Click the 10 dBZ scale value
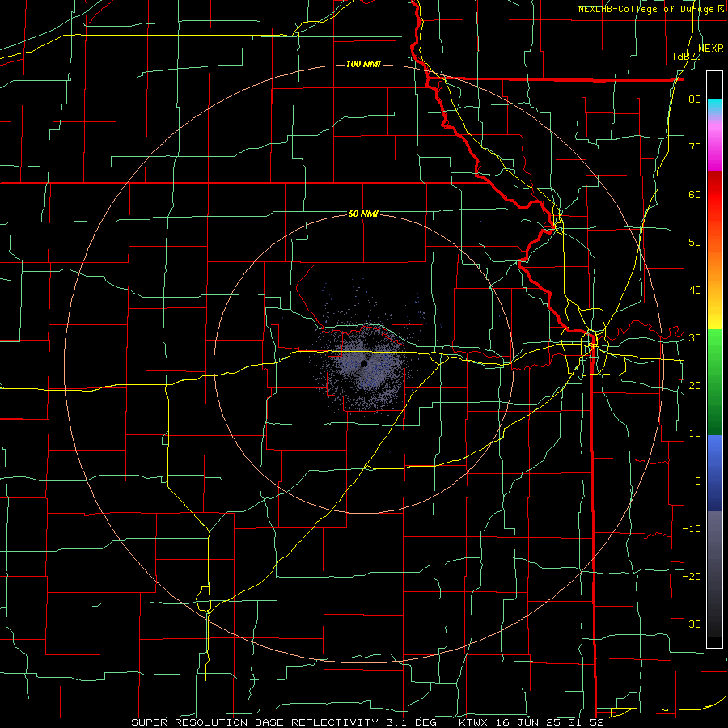 coord(695,434)
